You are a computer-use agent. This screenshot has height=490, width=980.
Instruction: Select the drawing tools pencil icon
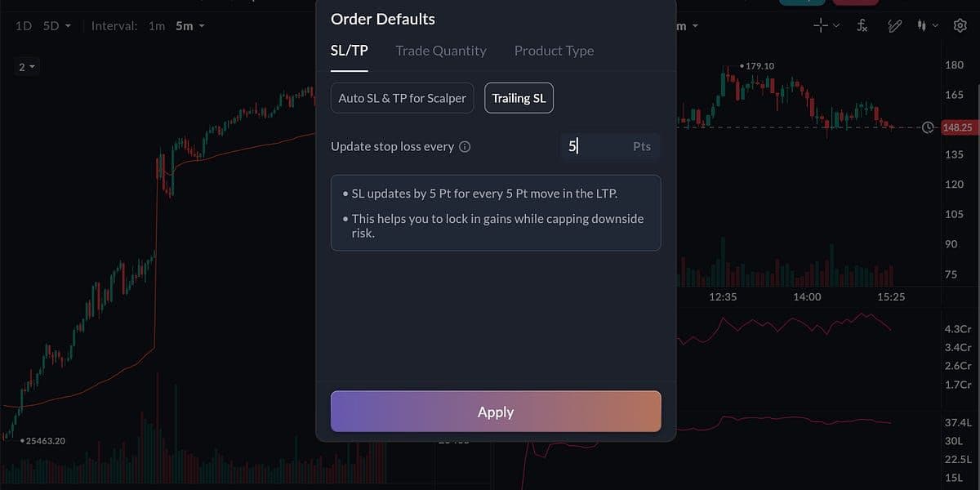894,26
